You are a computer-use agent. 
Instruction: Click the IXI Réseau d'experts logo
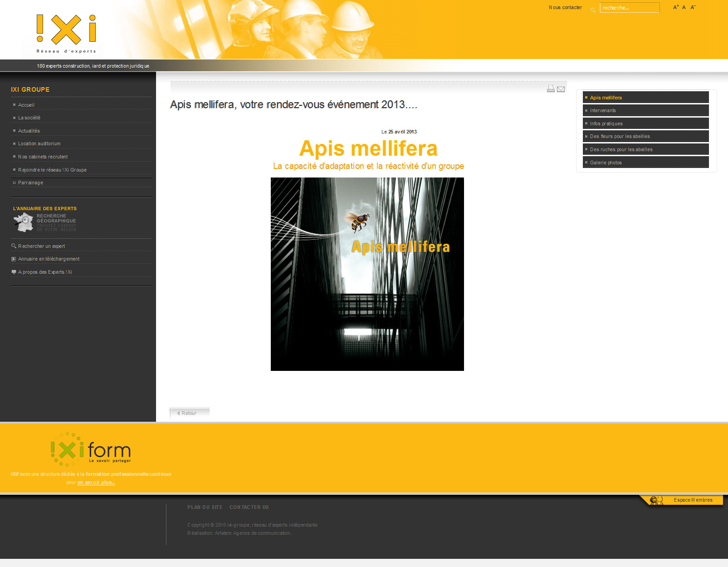click(x=66, y=33)
